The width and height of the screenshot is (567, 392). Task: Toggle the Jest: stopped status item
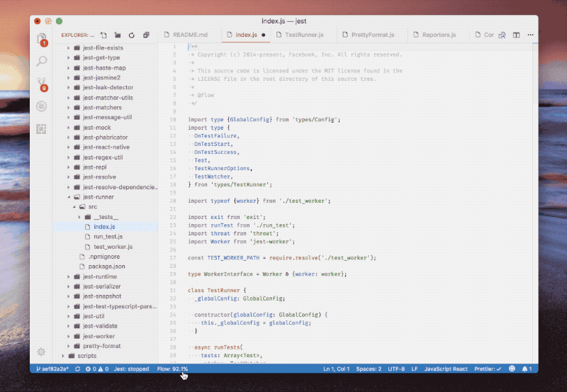131,369
